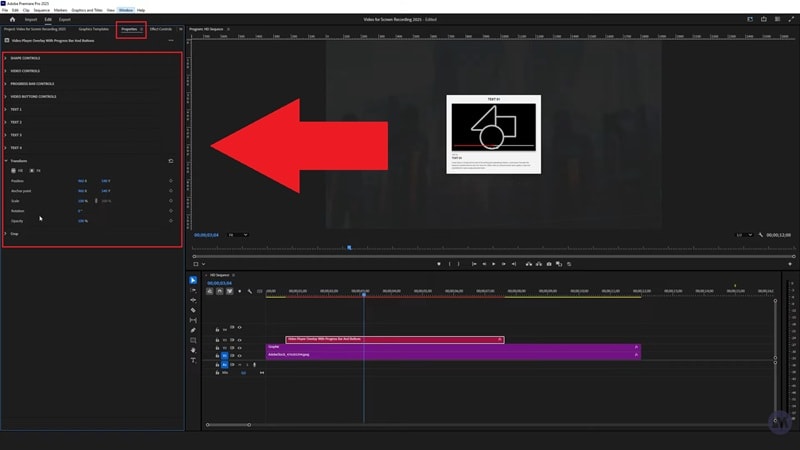Viewport: 800px width, 450px height.
Task: Expand the Text 4 group
Action: (x=6, y=148)
